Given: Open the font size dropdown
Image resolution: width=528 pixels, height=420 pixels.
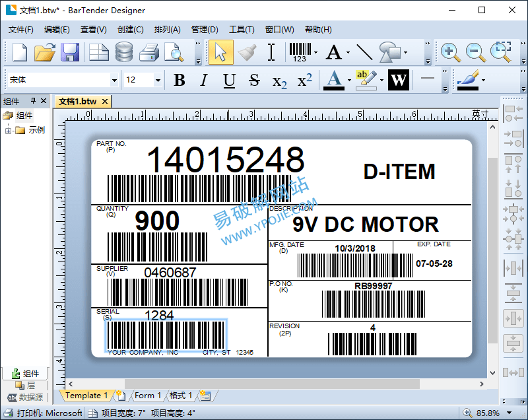Looking at the screenshot, I should 158,80.
